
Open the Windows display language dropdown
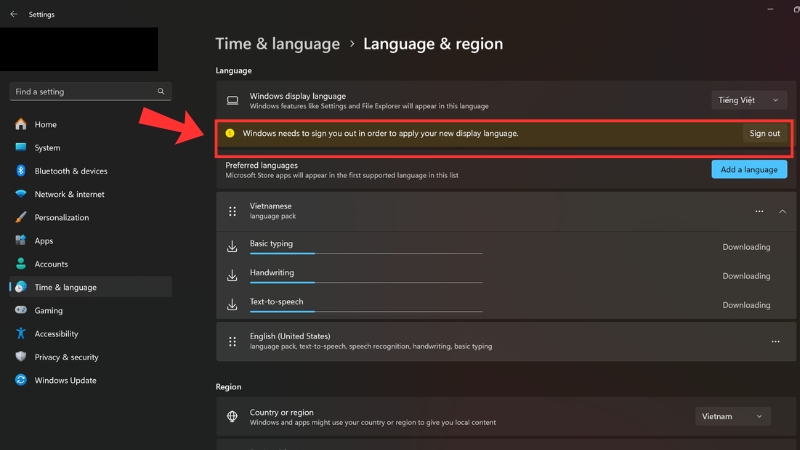749,100
